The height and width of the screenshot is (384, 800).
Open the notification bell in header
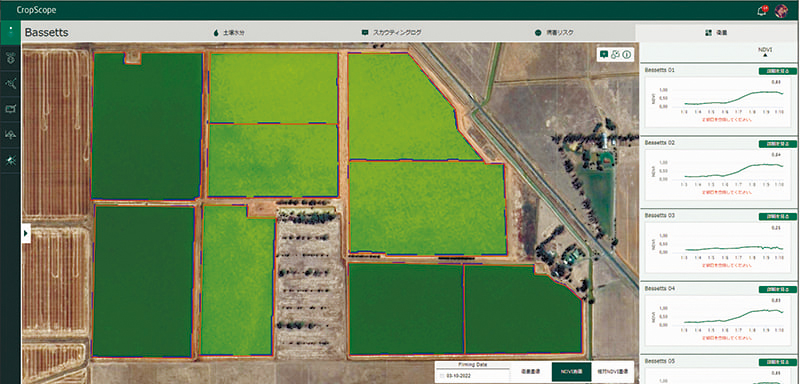pyautogui.click(x=762, y=10)
